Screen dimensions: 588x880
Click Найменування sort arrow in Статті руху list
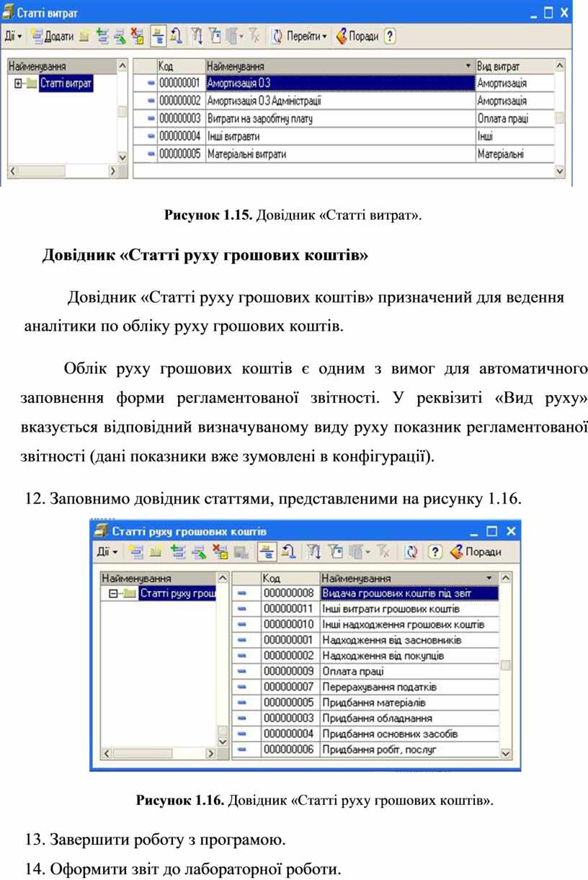pos(490,578)
